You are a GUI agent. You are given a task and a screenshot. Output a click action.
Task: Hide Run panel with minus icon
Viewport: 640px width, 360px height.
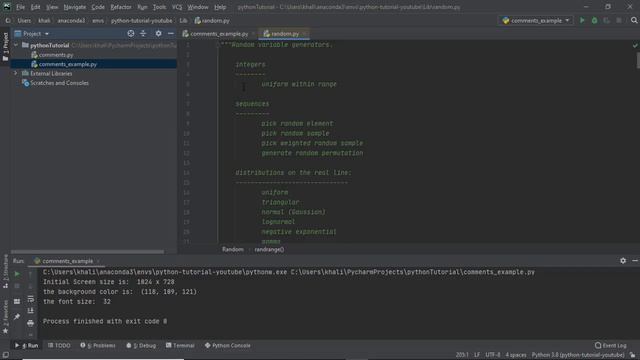635,260
